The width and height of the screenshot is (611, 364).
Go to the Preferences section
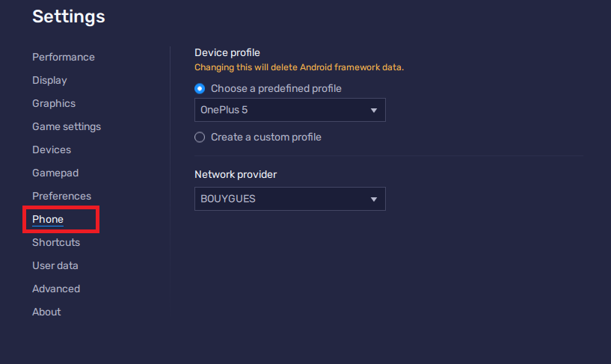click(61, 196)
